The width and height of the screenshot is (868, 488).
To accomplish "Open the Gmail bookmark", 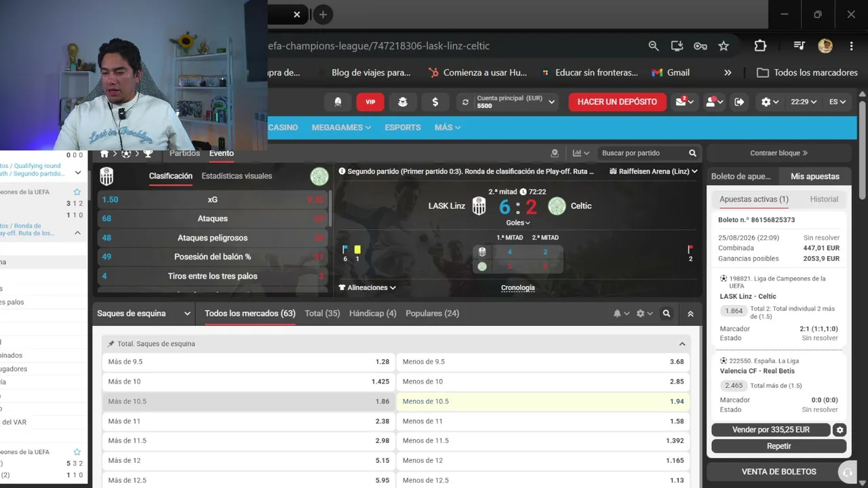I will (x=671, y=73).
